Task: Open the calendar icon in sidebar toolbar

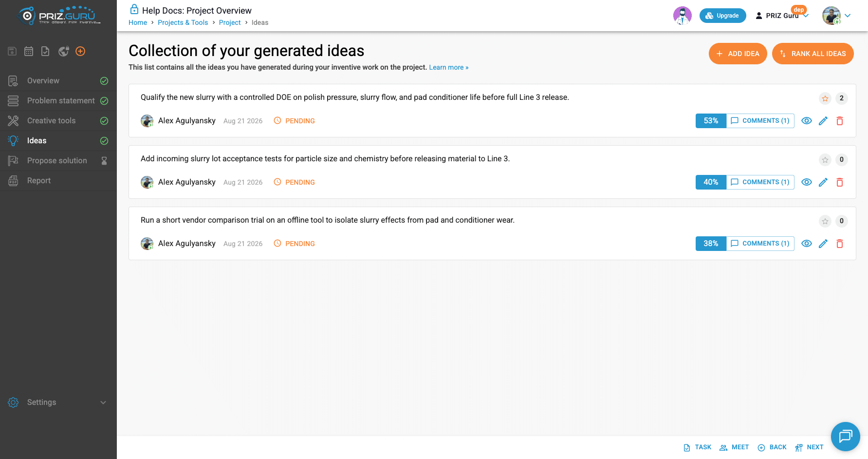Action: coord(29,51)
